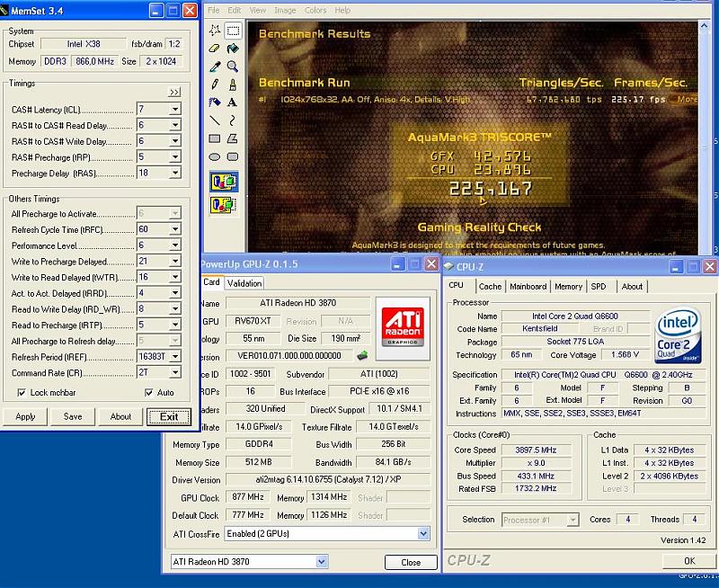Select the Airbrush spray tool
The height and width of the screenshot is (588, 719).
coord(215,102)
